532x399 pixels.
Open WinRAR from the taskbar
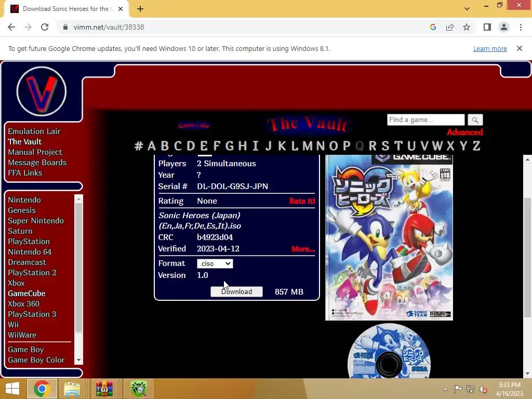(104, 389)
